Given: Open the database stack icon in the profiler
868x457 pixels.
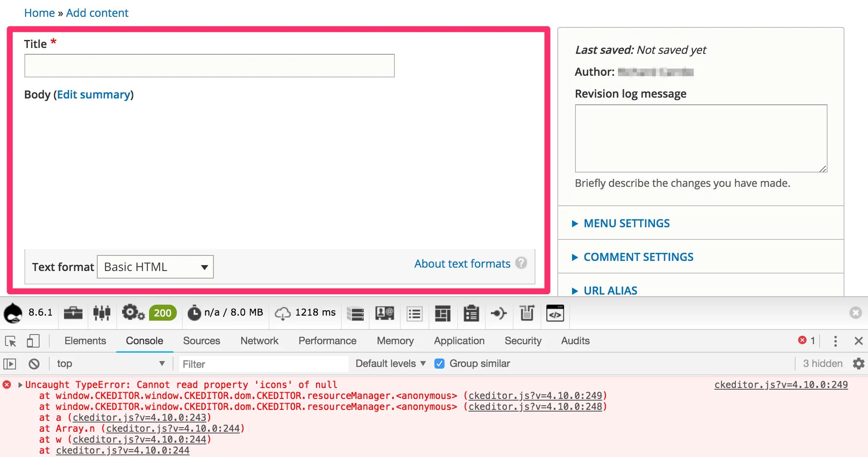Looking at the screenshot, I should click(x=355, y=314).
